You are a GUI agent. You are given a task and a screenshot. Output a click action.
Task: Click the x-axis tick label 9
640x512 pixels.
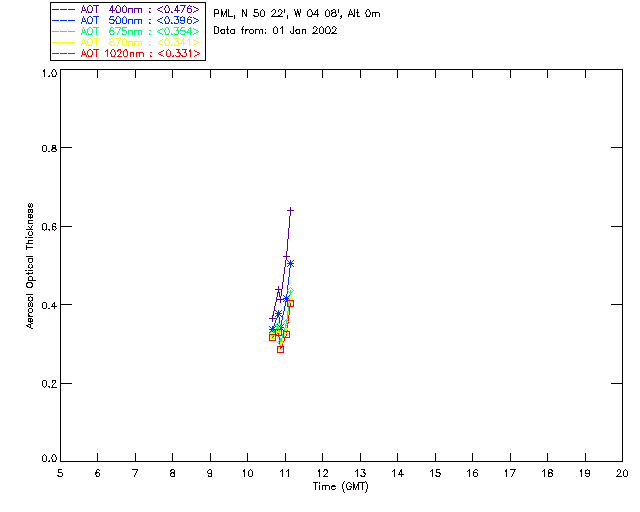click(x=210, y=473)
